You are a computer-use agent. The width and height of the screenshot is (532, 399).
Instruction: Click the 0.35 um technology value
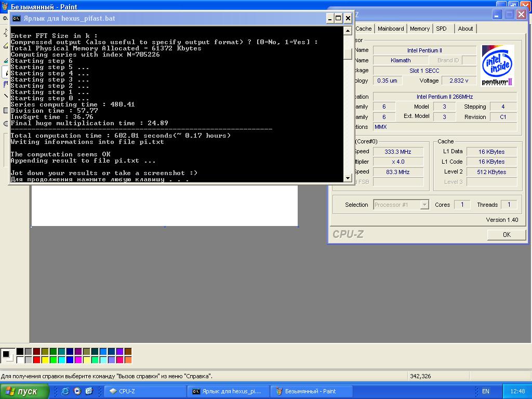[387, 81]
